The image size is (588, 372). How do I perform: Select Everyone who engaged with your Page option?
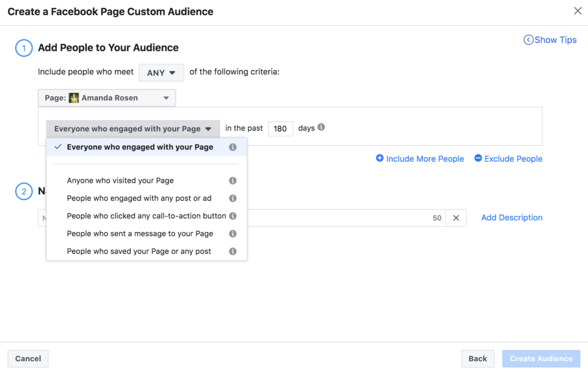click(x=146, y=147)
